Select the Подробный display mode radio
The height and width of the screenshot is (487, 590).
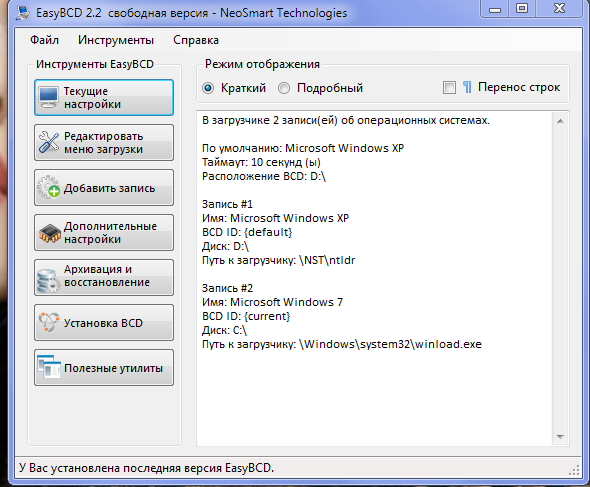point(284,88)
